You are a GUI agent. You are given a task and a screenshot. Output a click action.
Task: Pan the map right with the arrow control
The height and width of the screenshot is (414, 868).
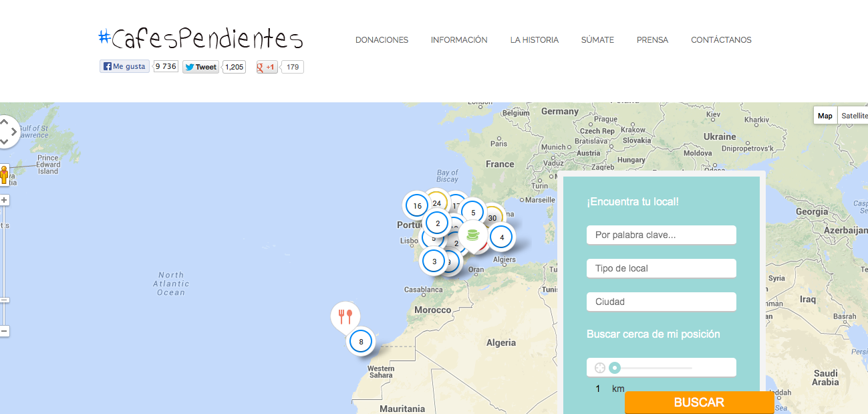15,132
